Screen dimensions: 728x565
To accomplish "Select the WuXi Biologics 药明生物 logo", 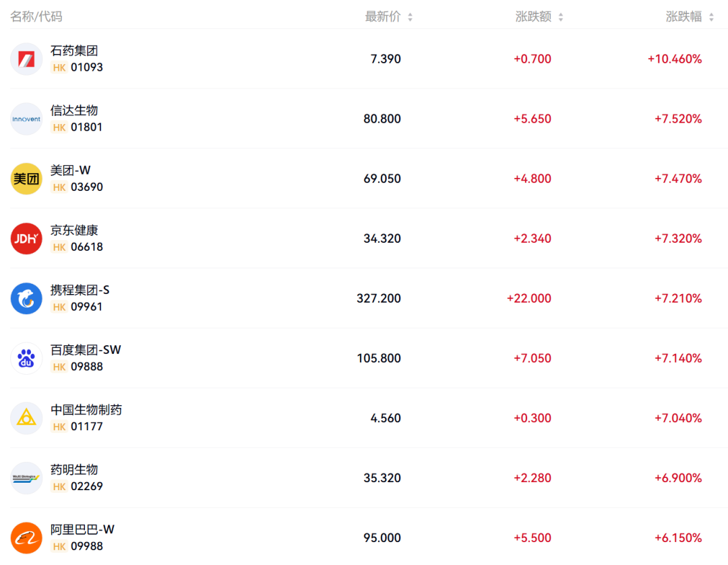I will pyautogui.click(x=26, y=478).
